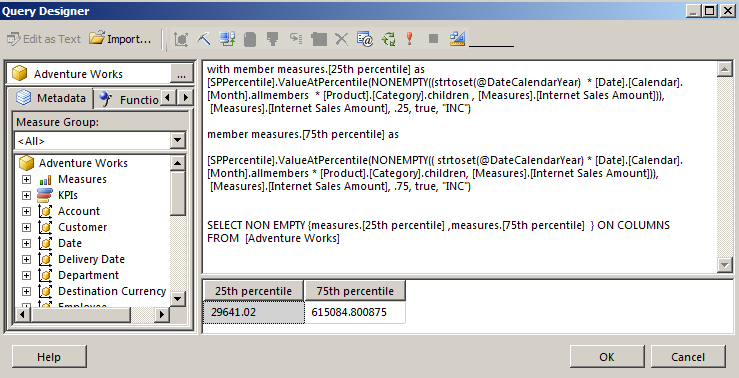The width and height of the screenshot is (739, 378).
Task: Click the Import... toolbar button
Action: click(120, 39)
